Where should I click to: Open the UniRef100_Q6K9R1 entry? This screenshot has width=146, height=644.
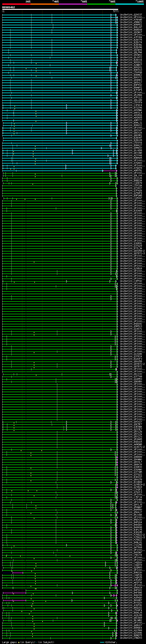pos(131,135)
